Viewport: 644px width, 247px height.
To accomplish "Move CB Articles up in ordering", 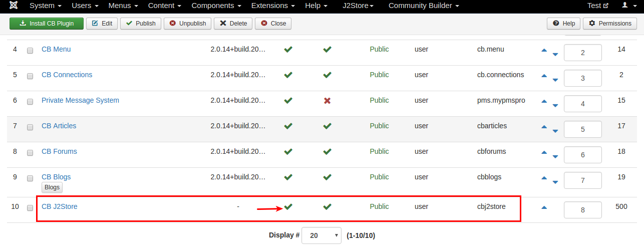I will click(544, 127).
